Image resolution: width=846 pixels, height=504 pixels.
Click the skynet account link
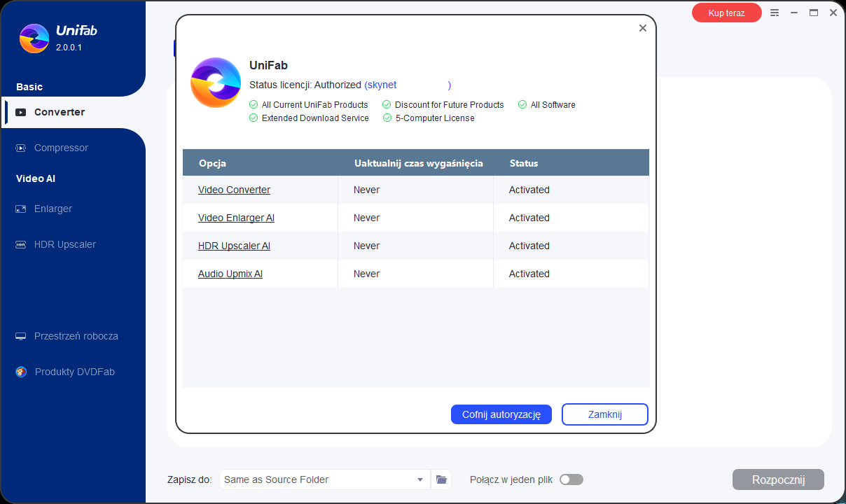[x=408, y=85]
